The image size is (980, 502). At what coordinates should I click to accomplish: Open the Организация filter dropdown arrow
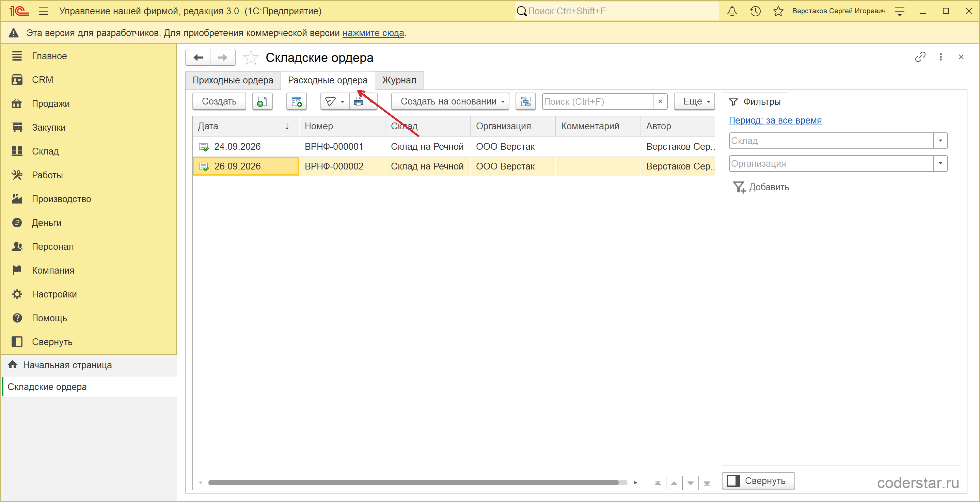[941, 163]
